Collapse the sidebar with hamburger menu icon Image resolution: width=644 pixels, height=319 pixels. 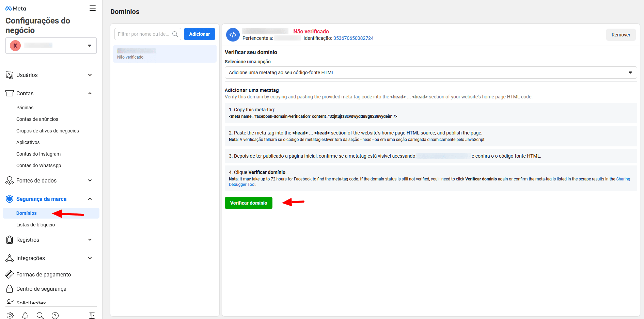pos(93,9)
